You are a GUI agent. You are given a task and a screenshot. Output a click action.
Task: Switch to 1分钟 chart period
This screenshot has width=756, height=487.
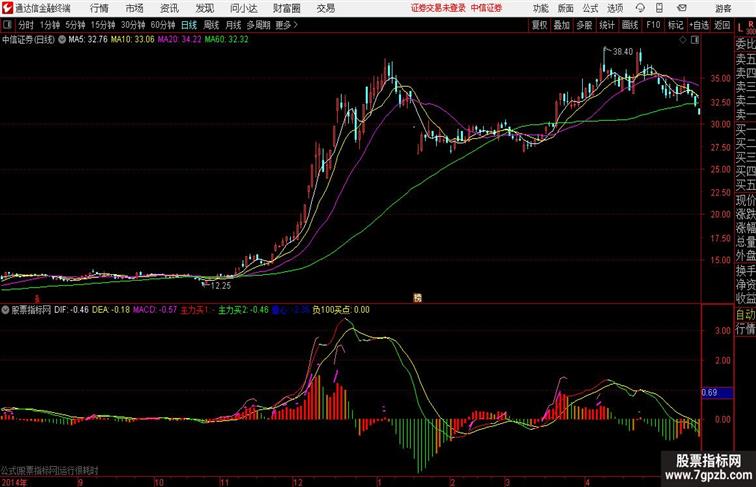point(50,25)
